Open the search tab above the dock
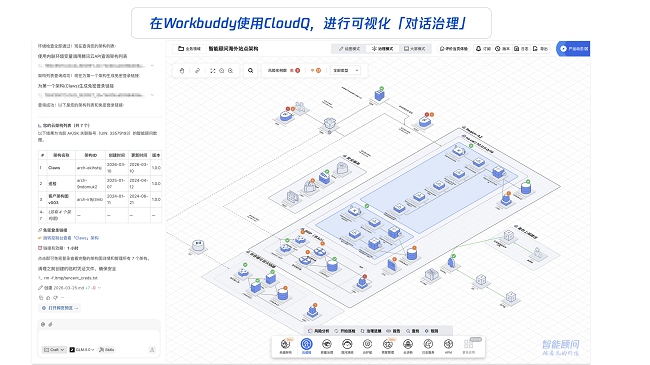Viewport: 650px width, 365px height. [413, 331]
